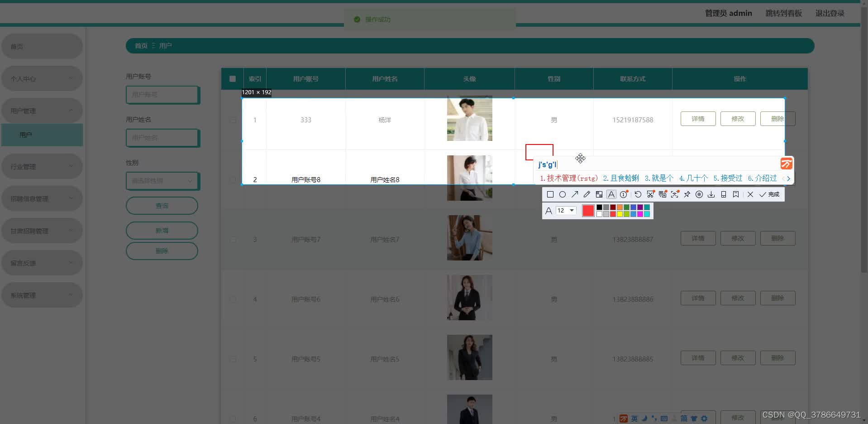This screenshot has width=868, height=424.
Task: Select the ellipse annotation tool
Action: pos(563,194)
